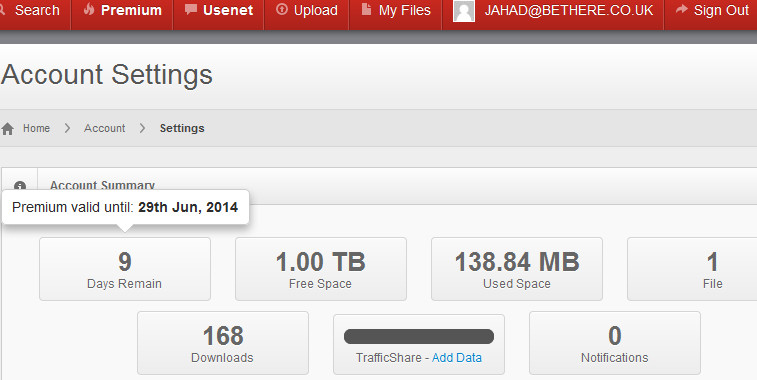Click the flame icon beside Premium
This screenshot has height=380, width=757.
pos(89,9)
